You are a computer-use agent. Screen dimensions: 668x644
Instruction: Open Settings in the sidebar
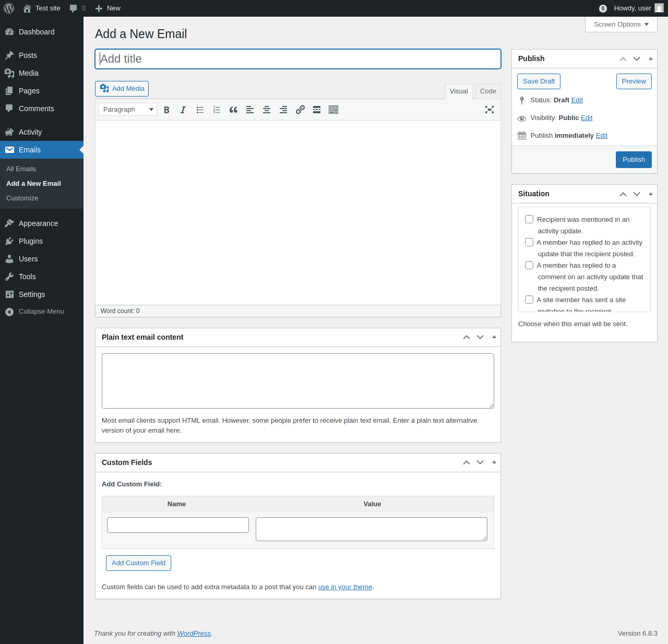coord(42,294)
